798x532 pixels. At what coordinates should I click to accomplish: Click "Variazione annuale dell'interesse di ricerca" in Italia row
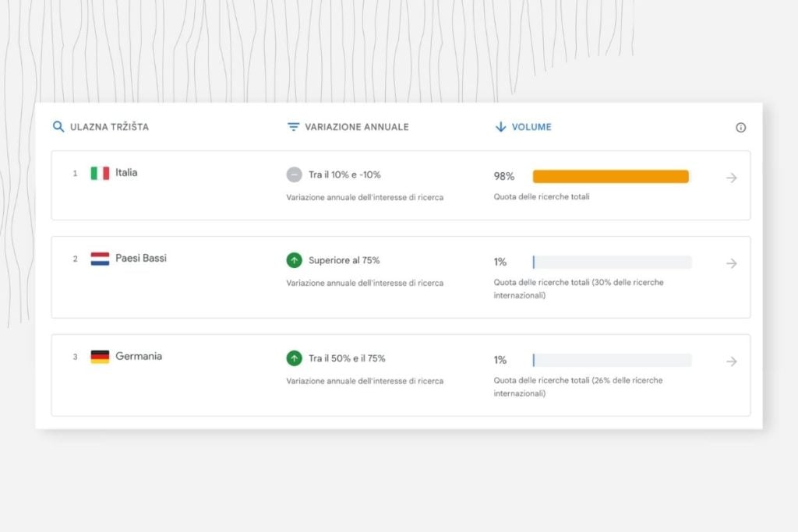point(365,197)
